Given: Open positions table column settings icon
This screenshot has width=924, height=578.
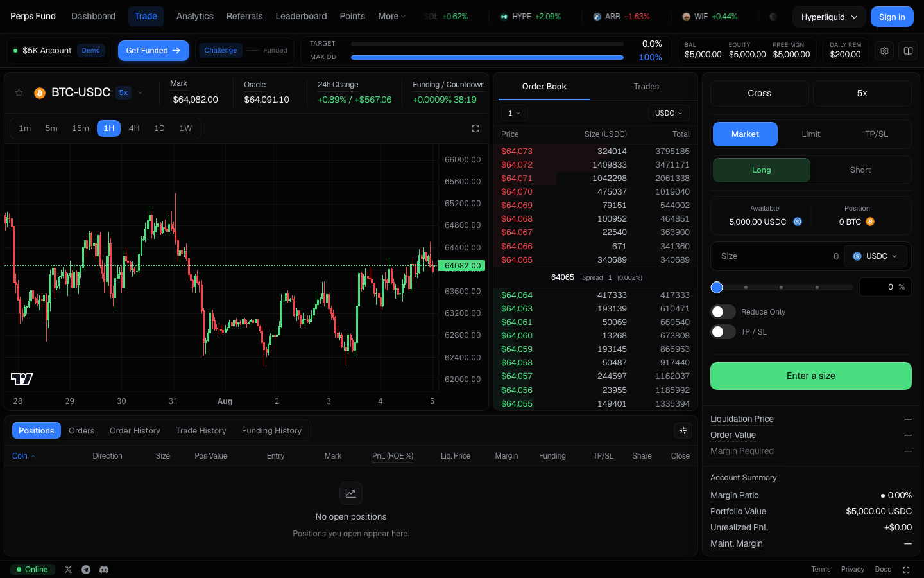Looking at the screenshot, I should 683,431.
